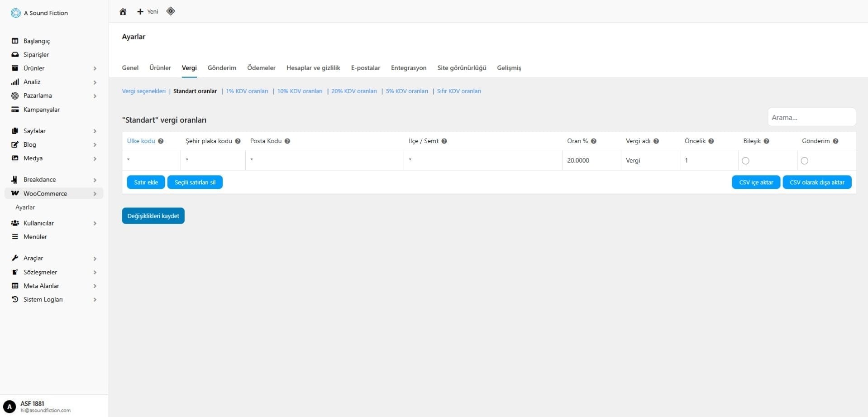Image resolution: width=868 pixels, height=417 pixels.
Task: Expand the Ürünler sidebar menu chevron
Action: point(95,68)
